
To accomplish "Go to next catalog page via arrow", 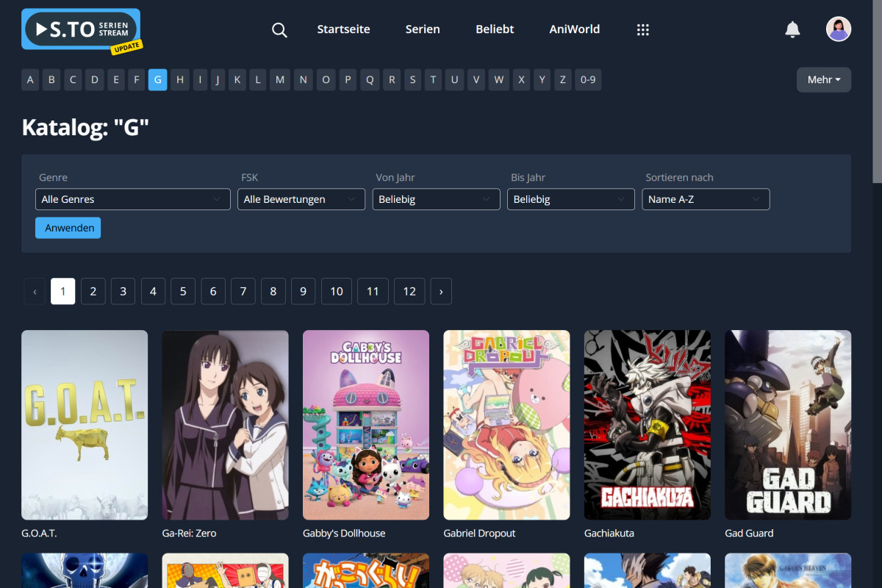I will [441, 291].
